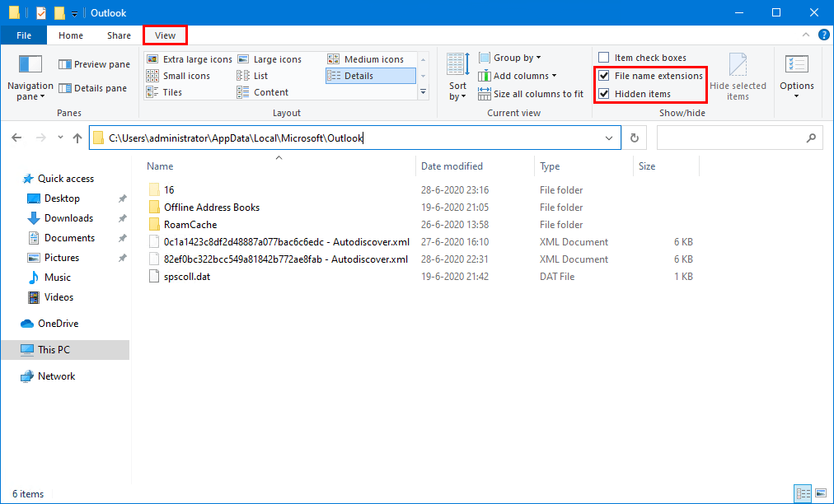
Task: Collapse the ribbon with the chevron
Action: coord(806,35)
